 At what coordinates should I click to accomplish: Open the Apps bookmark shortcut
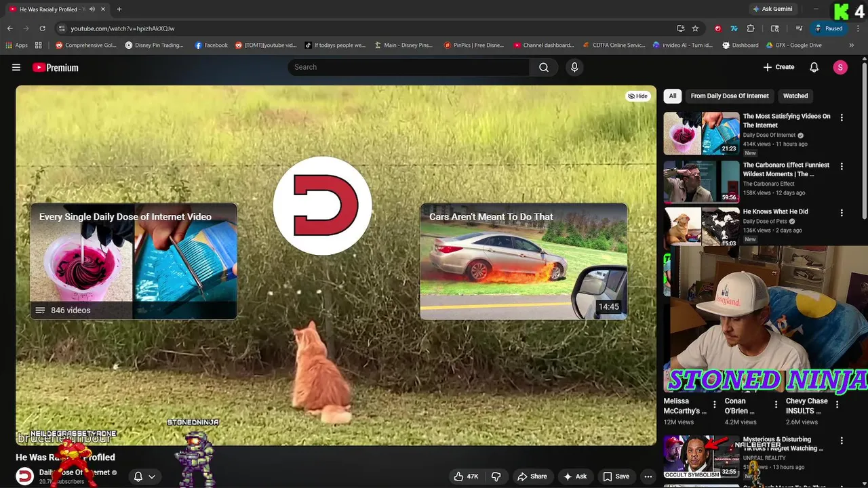coord(17,45)
